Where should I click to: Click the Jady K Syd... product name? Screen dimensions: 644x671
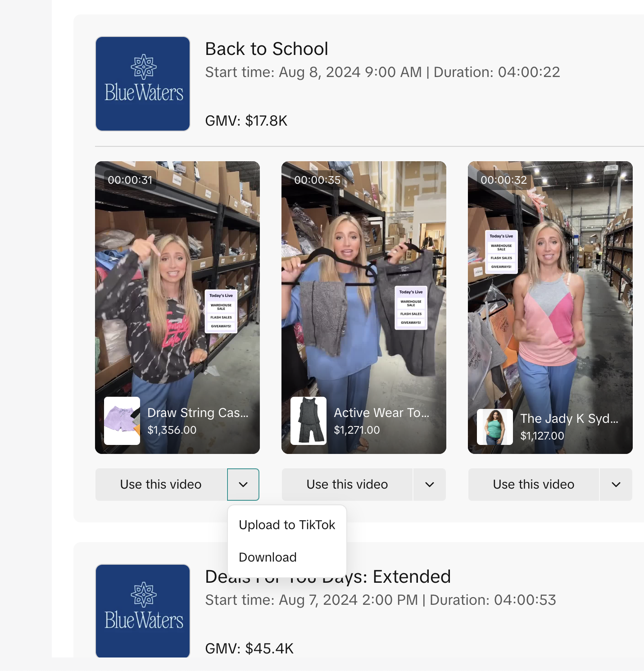[x=569, y=418]
